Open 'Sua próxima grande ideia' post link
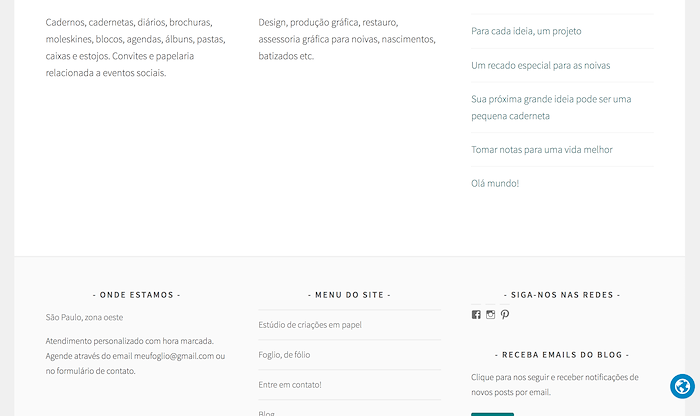This screenshot has height=416, width=700. click(551, 108)
